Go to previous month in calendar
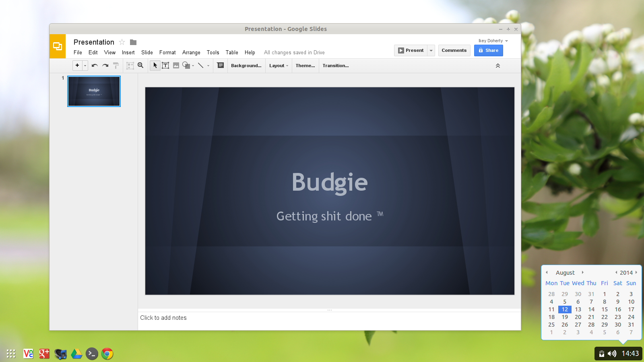The width and height of the screenshot is (644, 362). (x=547, y=273)
